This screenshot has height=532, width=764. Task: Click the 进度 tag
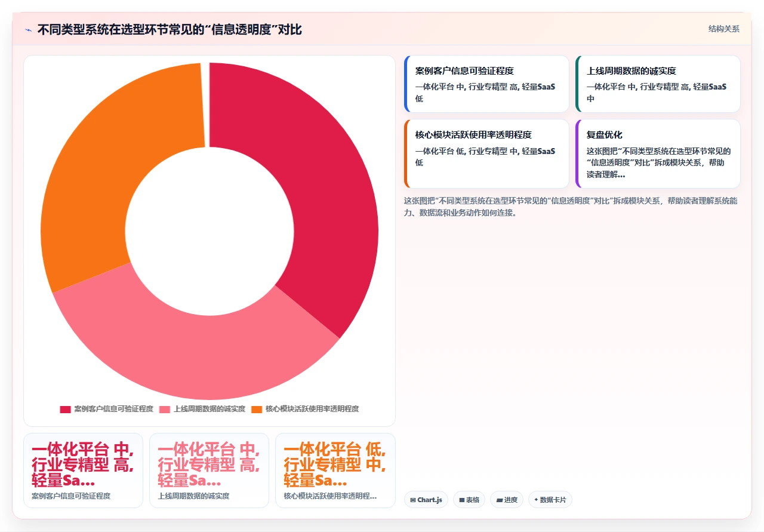click(507, 500)
